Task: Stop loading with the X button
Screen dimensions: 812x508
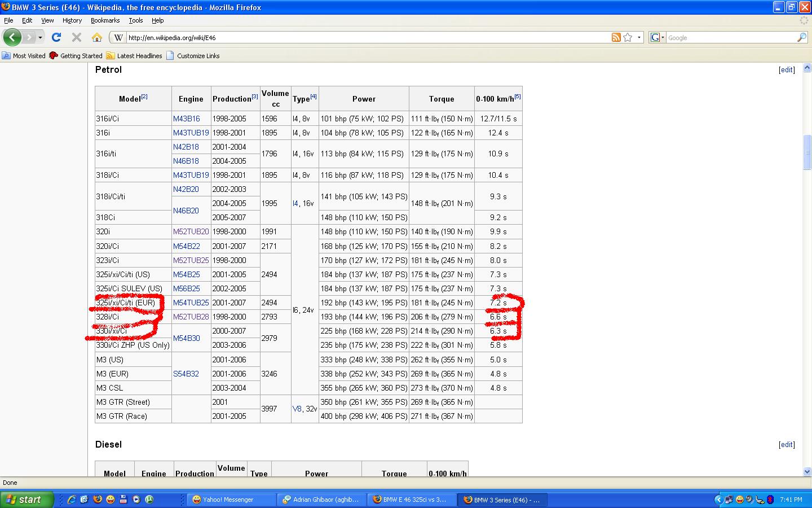Action: point(77,37)
